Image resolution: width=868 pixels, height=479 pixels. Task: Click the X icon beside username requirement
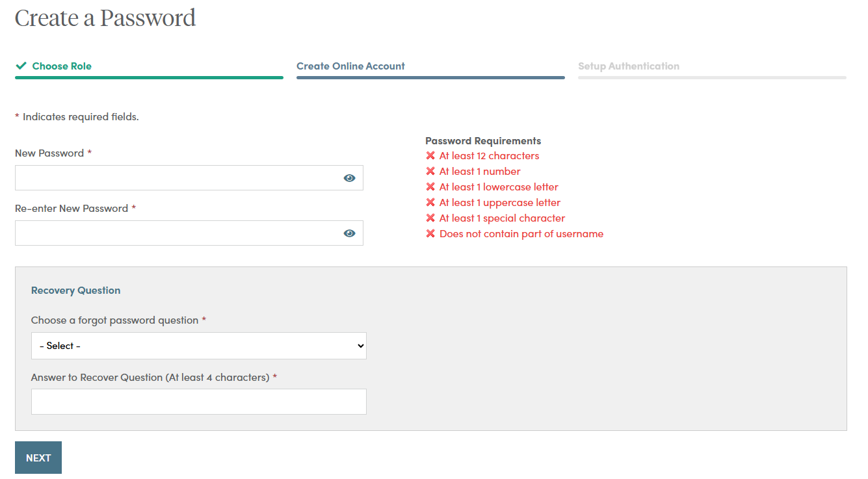pyautogui.click(x=430, y=233)
